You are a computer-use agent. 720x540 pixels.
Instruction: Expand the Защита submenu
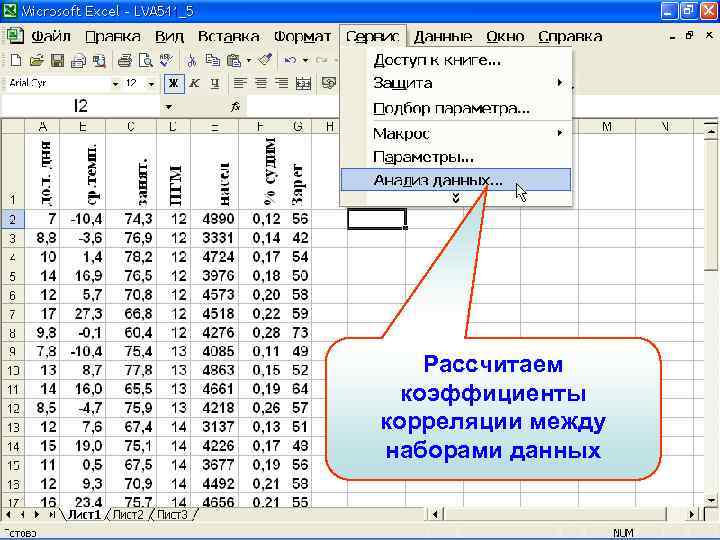(x=559, y=83)
